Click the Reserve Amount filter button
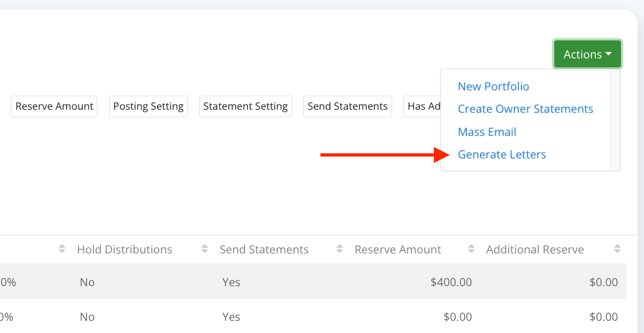 (54, 107)
